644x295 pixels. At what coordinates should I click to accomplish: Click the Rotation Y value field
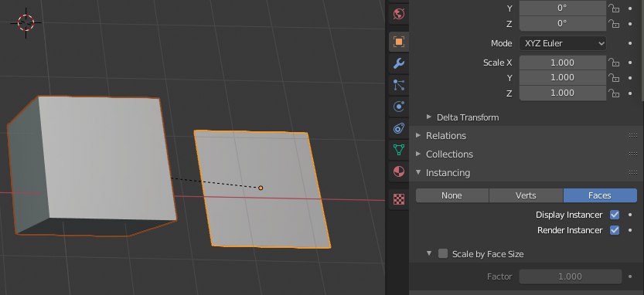click(x=563, y=8)
